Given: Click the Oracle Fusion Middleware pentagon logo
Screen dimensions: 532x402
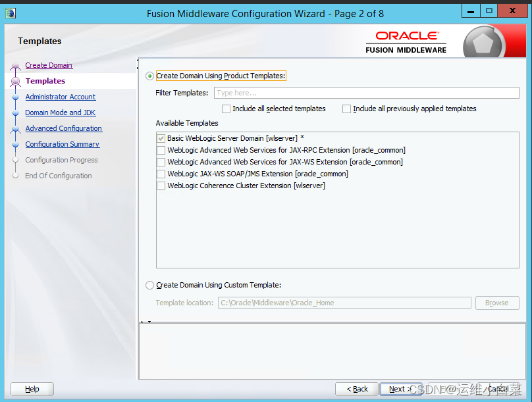Looking at the screenshot, I should (x=483, y=43).
